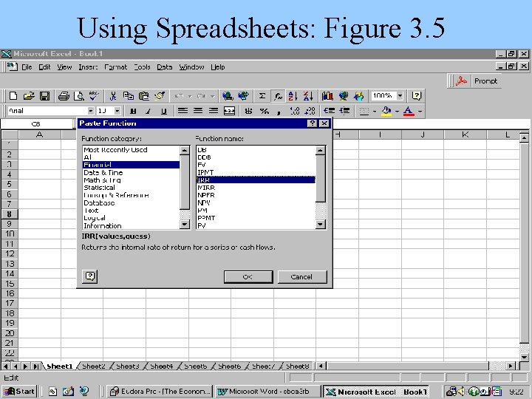Click the Fill Color bucket swatch

point(386,111)
